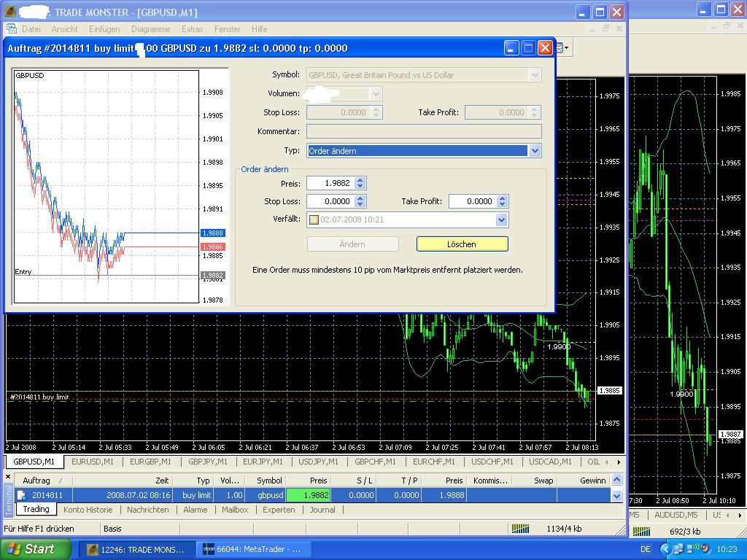Expand the hidden system tray icons arrow

tap(666, 549)
